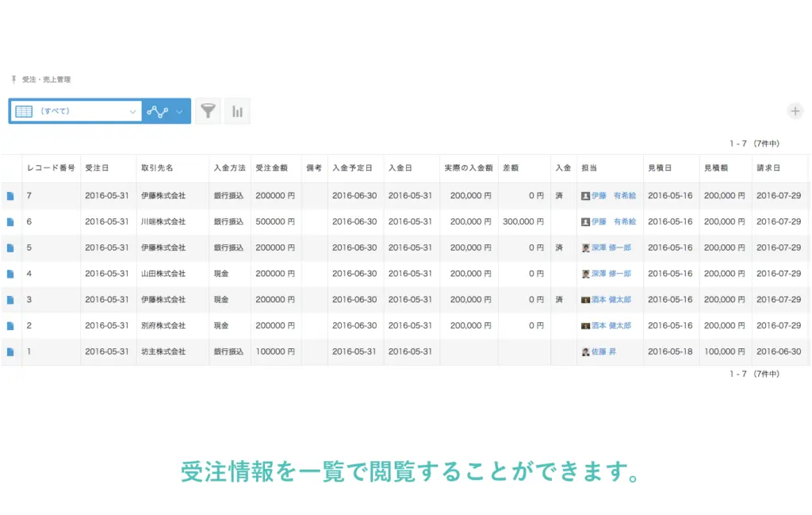Select 酒本 健太郎 in record 3
The width and height of the screenshot is (812, 515).
[609, 299]
